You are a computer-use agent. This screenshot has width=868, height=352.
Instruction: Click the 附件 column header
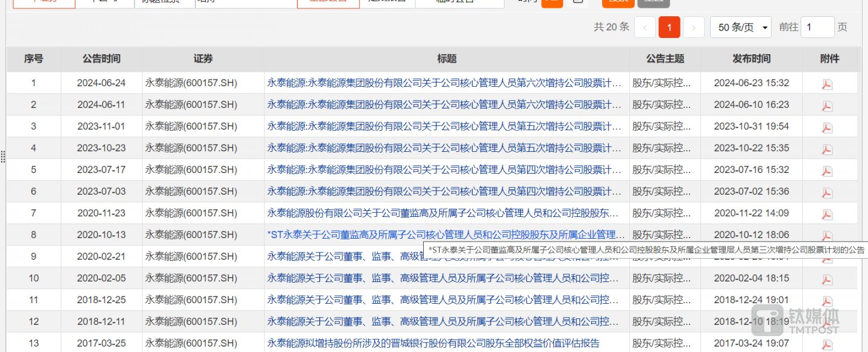829,58
